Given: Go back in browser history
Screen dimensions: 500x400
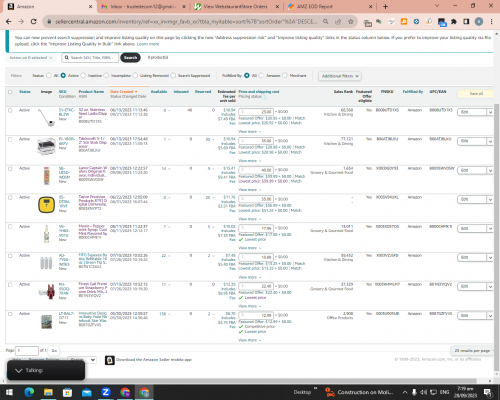Looking at the screenshot, I should click(x=9, y=22).
